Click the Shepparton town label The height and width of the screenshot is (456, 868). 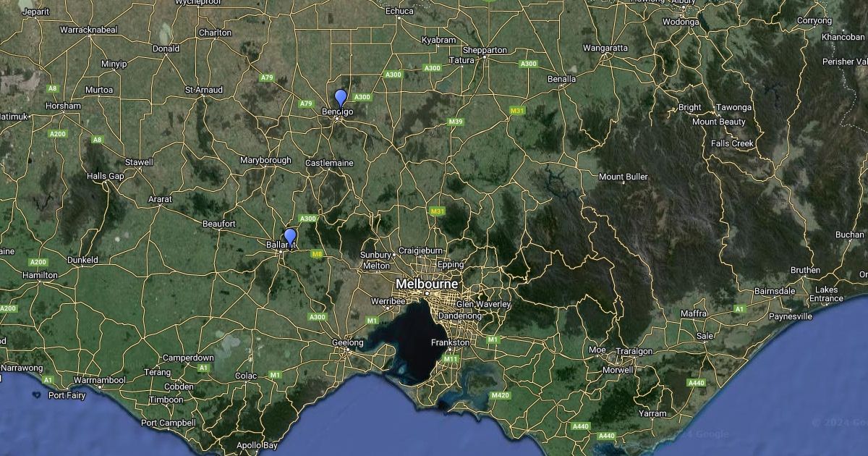pyautogui.click(x=485, y=50)
